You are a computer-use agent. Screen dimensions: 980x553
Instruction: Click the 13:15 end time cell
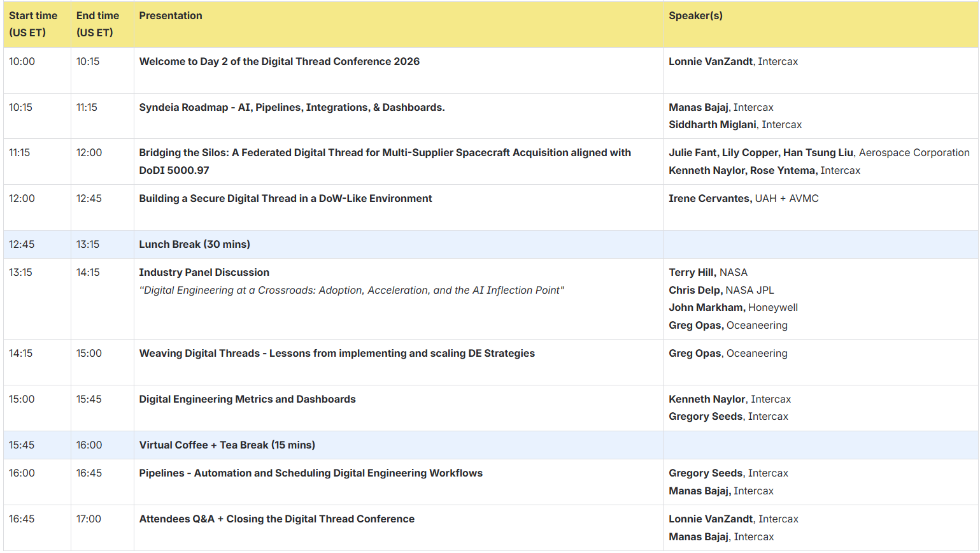tap(103, 245)
